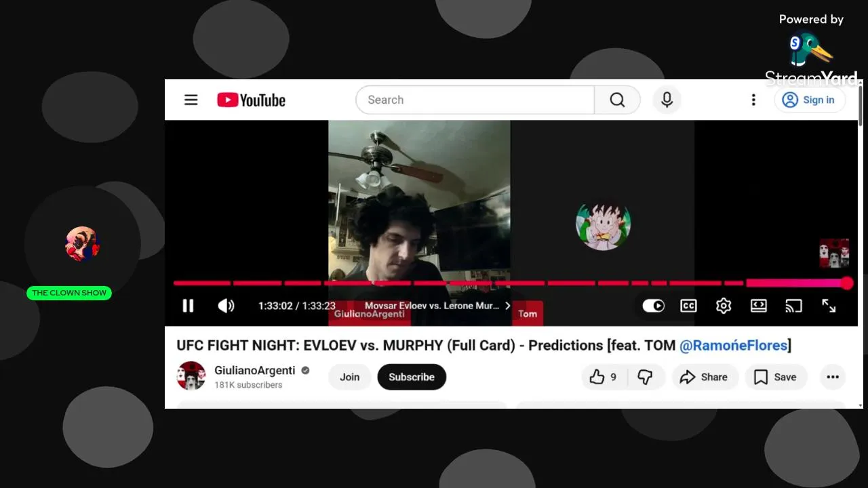Dislike the video with thumbs down
Viewport: 868px width, 488px height.
(645, 377)
